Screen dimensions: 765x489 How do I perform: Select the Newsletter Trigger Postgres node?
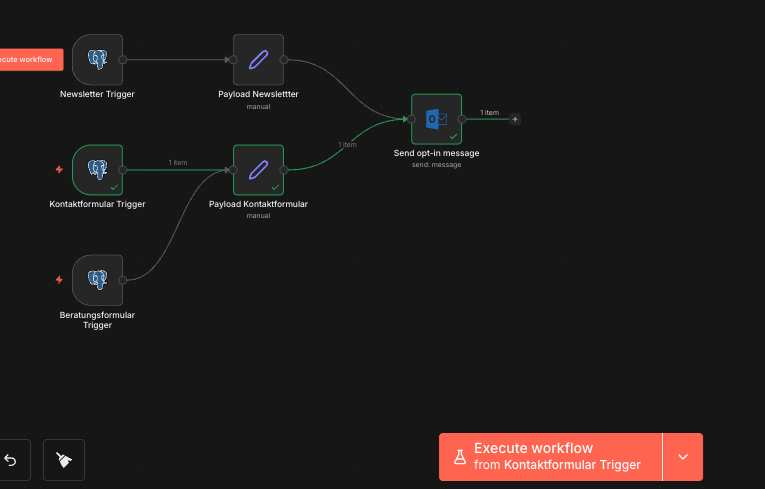pos(98,60)
